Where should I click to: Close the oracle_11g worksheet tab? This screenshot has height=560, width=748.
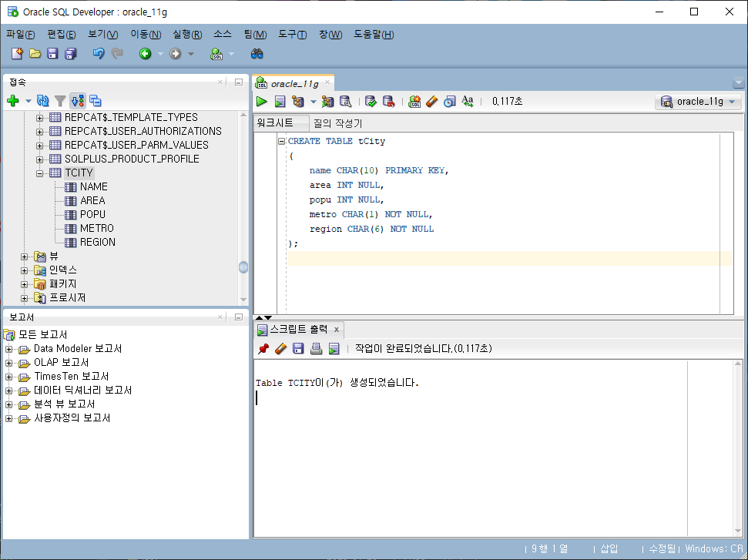(327, 82)
